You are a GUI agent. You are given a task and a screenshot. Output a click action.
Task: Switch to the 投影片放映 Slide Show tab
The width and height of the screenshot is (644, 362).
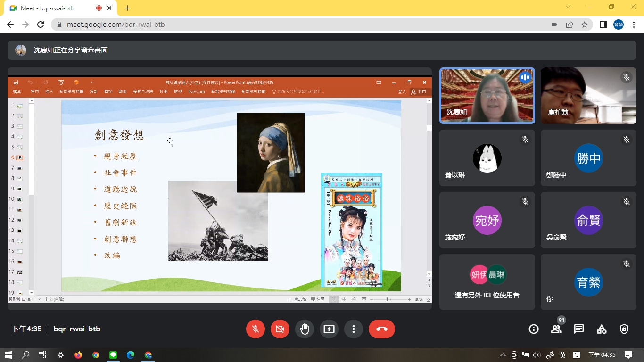click(143, 91)
